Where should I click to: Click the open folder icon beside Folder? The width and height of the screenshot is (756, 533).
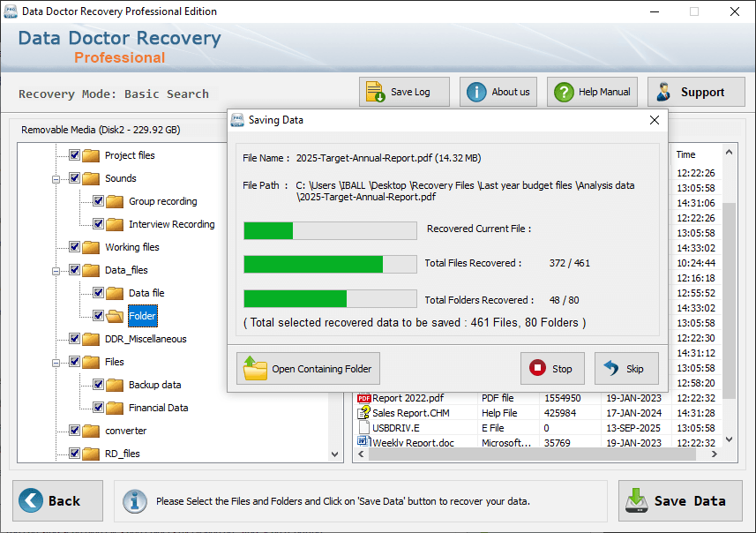(x=115, y=316)
